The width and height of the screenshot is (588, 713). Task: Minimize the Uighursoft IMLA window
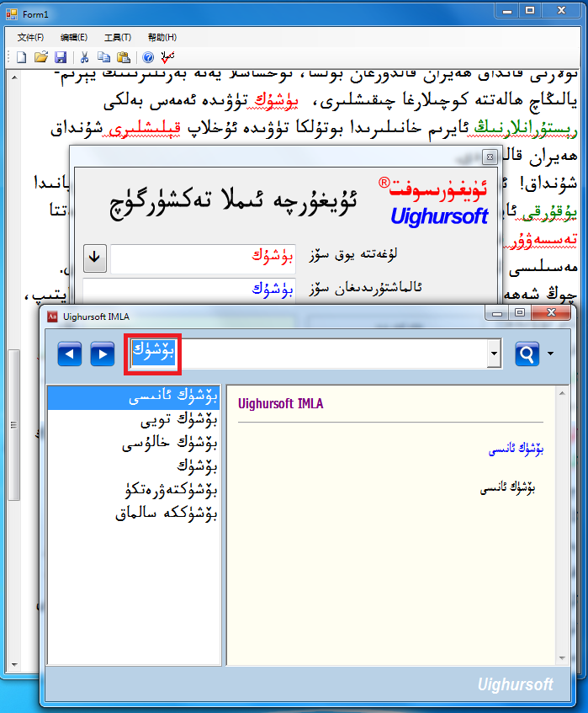point(497,313)
